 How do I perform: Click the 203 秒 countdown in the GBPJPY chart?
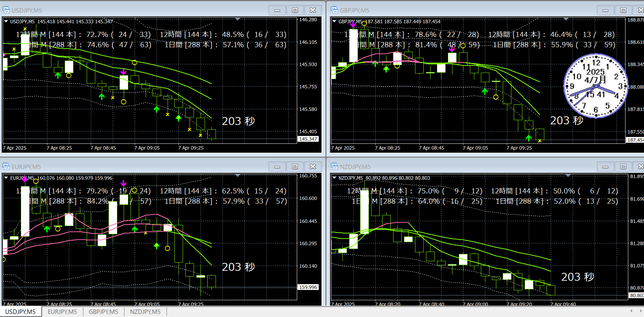click(567, 121)
